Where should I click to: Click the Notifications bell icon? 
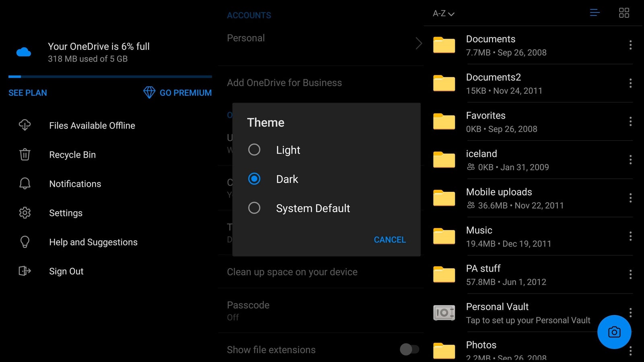point(25,183)
